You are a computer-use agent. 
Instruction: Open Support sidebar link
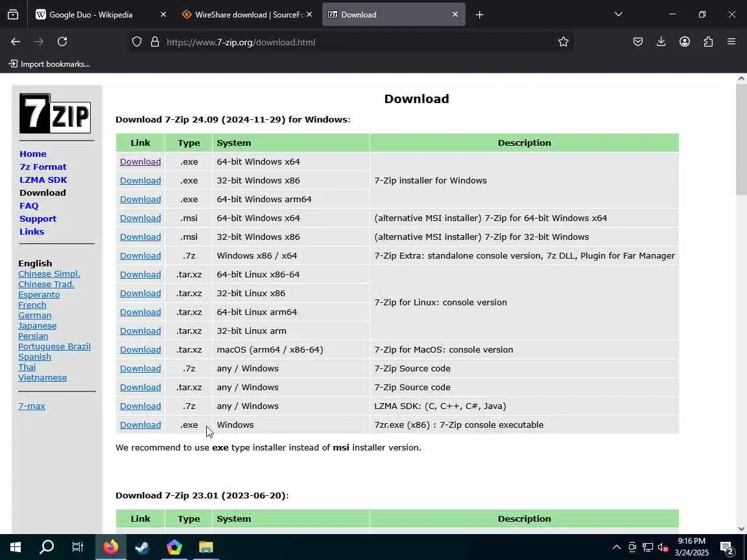click(x=38, y=218)
